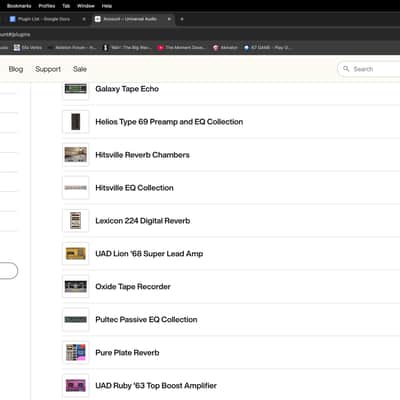Image resolution: width=400 pixels, height=400 pixels.
Task: Close the Plugin List Google Docs tab
Action: 84,19
